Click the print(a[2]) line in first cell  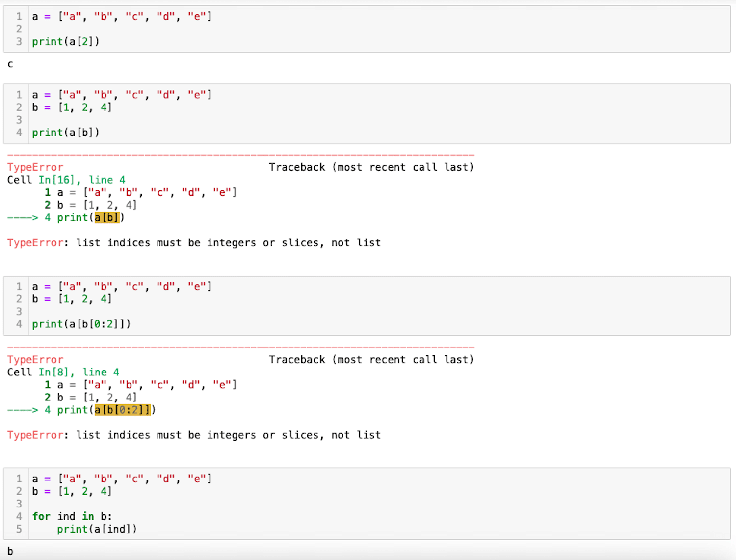66,42
